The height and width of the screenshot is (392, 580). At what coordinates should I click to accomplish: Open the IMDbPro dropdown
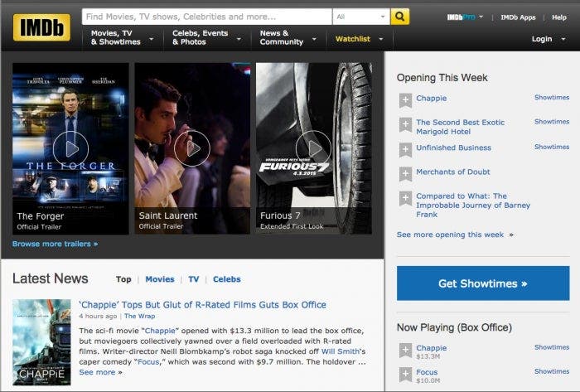point(465,17)
